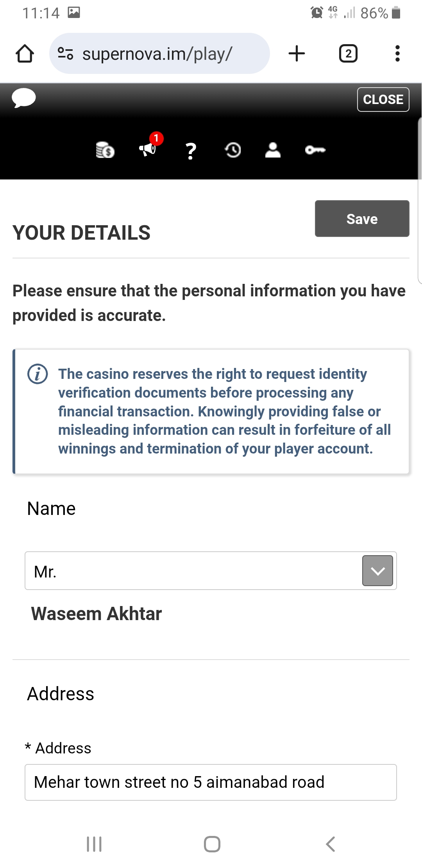Open the profile person icon

coord(273,150)
